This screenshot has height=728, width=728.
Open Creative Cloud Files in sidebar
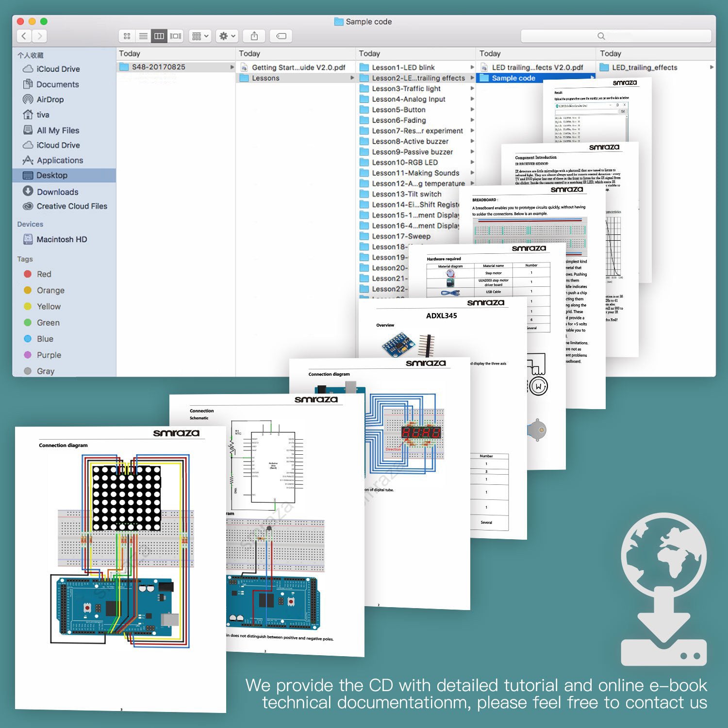pos(65,206)
